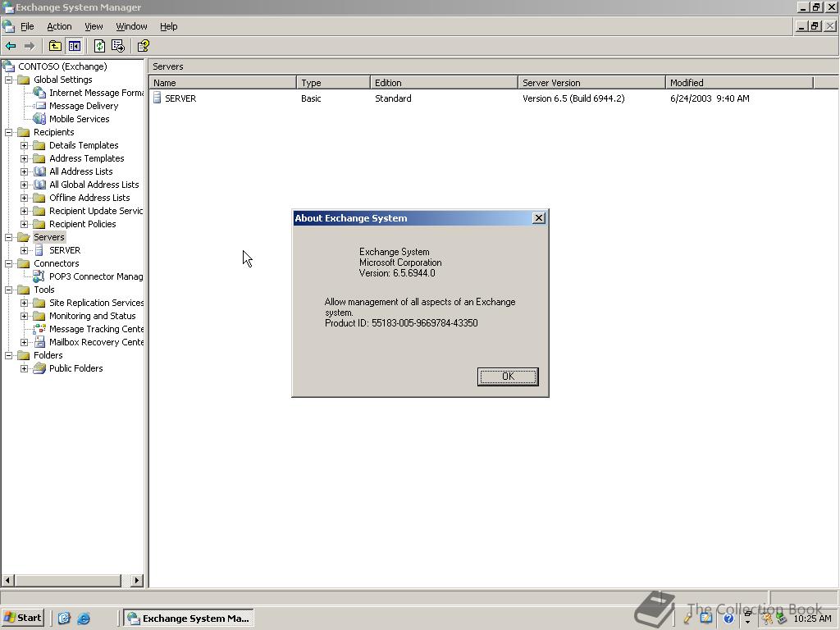Click the Message Tracking Center icon
Image resolution: width=840 pixels, height=630 pixels.
(x=39, y=329)
